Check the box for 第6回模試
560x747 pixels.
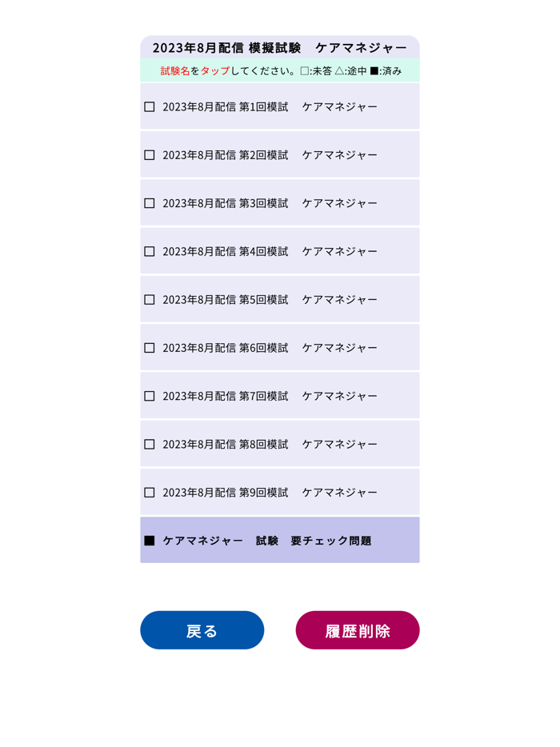(x=149, y=347)
